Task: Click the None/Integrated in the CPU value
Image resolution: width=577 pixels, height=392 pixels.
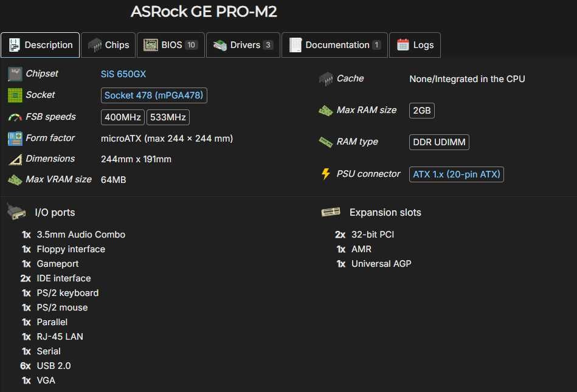Action: [467, 79]
